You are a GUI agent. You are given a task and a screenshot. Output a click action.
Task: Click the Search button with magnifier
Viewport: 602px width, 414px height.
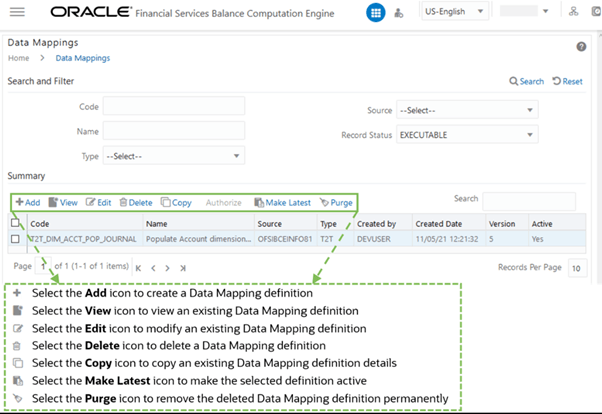point(526,81)
